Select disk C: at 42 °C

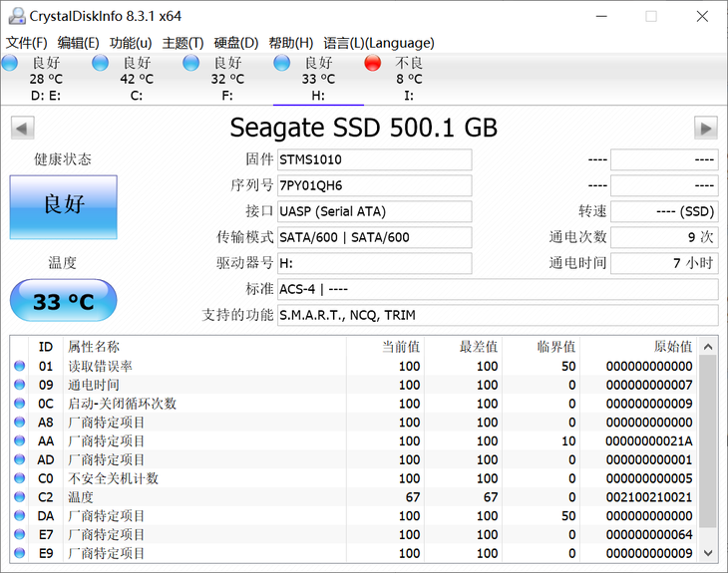click(x=137, y=79)
